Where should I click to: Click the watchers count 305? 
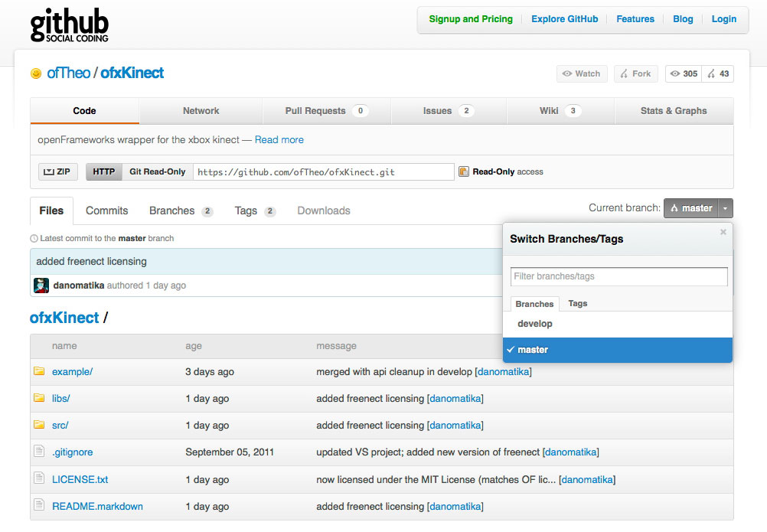684,73
